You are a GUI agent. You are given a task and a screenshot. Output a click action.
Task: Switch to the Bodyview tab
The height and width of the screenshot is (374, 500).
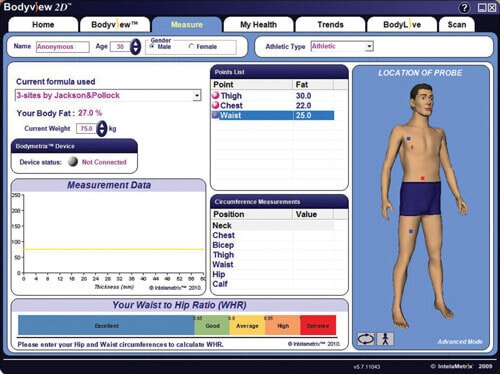pos(115,25)
